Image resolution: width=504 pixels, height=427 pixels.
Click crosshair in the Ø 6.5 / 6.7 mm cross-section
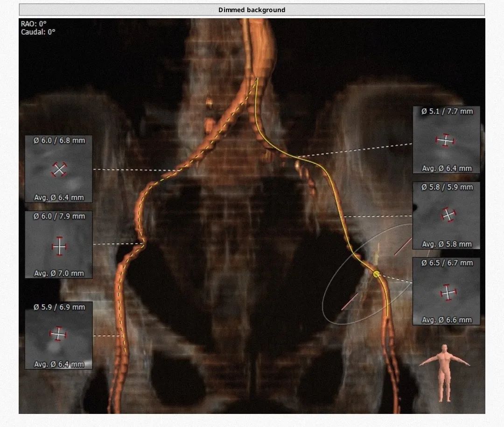(447, 292)
